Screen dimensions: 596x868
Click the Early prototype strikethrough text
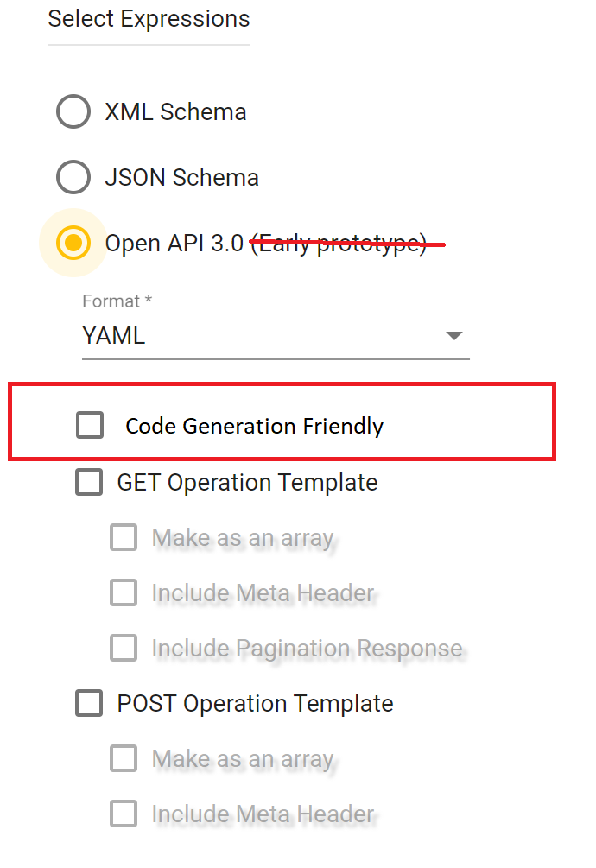345,243
